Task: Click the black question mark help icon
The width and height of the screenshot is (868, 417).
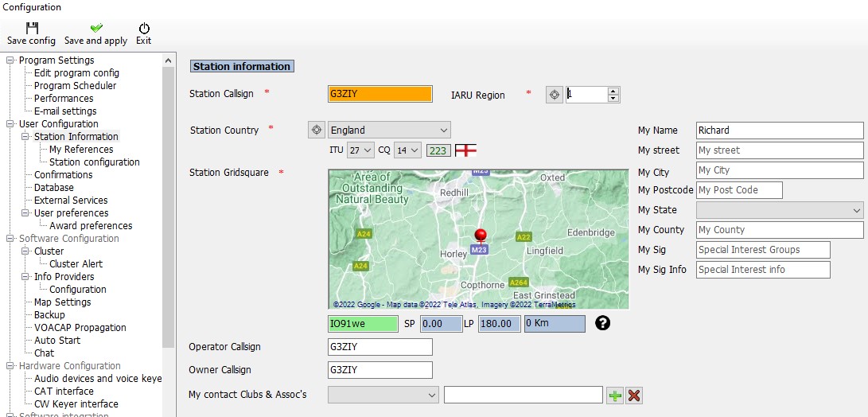Action: pyautogui.click(x=602, y=323)
